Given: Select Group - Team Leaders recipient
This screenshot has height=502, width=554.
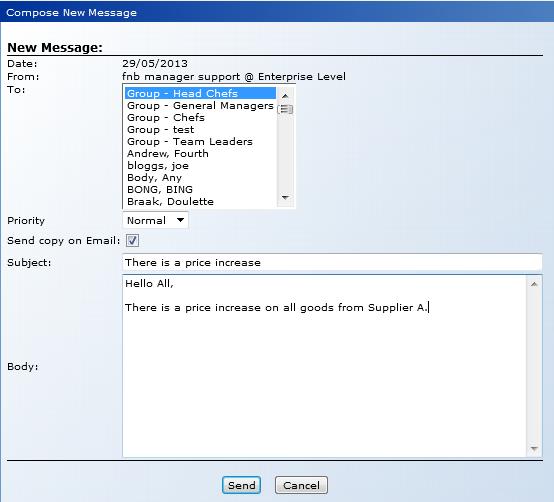Looking at the screenshot, I should [200, 142].
